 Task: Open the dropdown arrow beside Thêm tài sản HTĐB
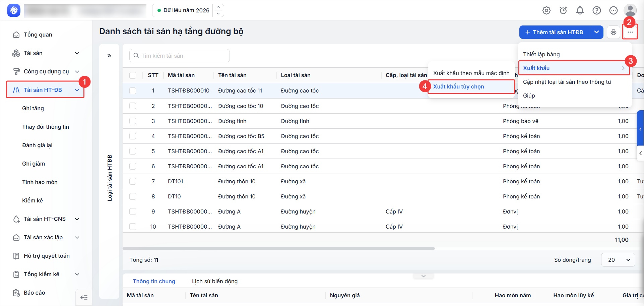coord(597,32)
